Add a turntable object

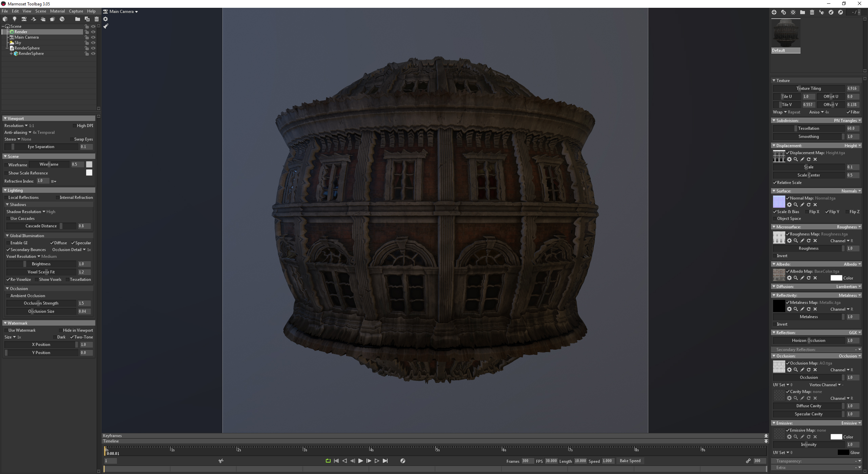pos(62,19)
